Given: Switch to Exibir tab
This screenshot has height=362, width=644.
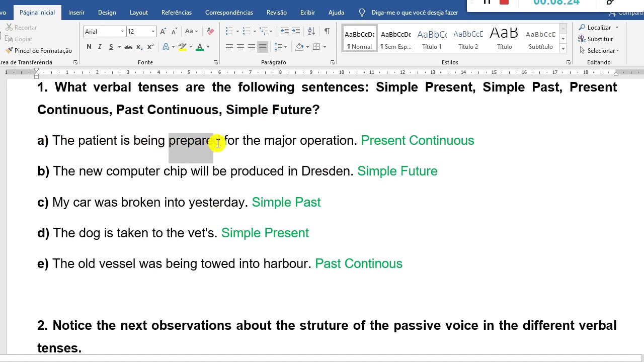Looking at the screenshot, I should point(307,13).
